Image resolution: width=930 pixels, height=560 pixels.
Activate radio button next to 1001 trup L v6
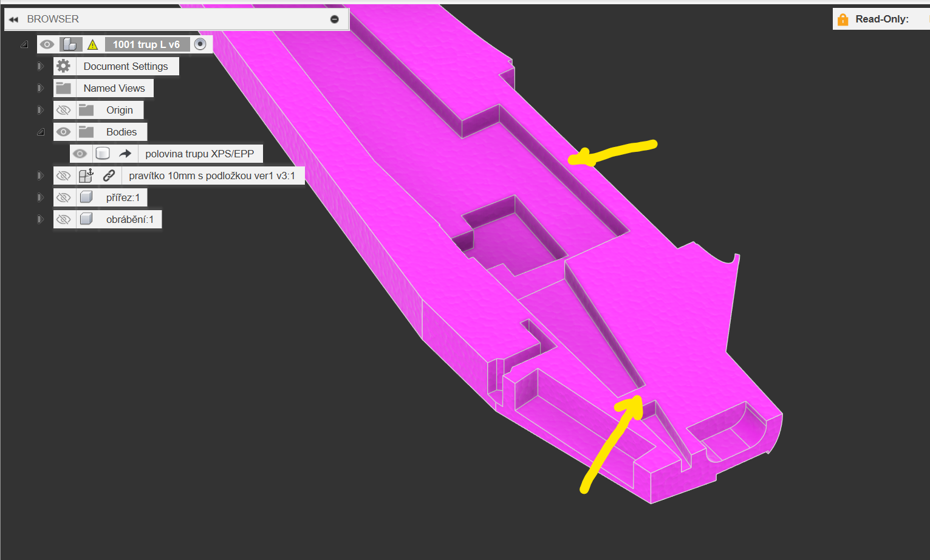[200, 44]
